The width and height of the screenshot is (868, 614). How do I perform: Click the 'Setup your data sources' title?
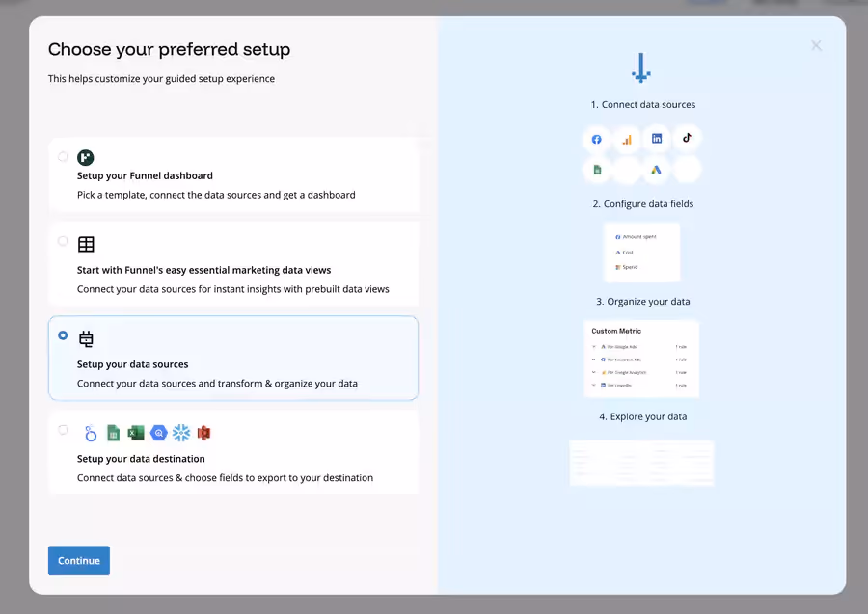point(133,364)
